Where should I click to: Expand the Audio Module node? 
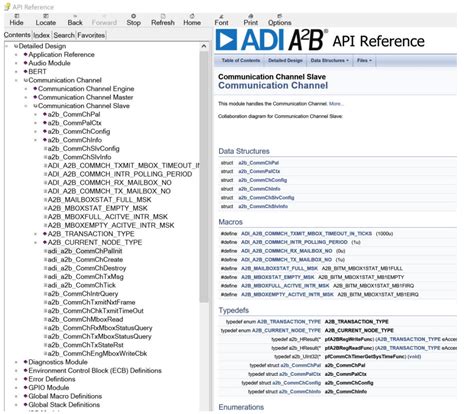point(16,63)
